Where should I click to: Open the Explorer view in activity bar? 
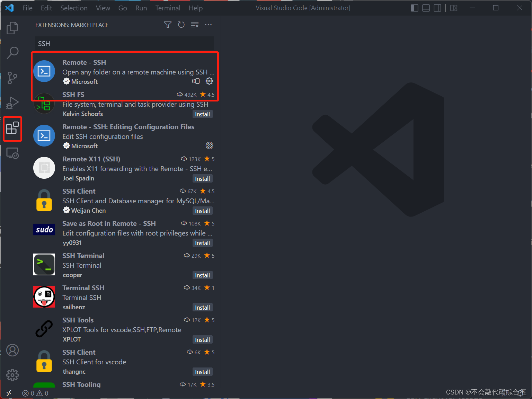point(12,28)
